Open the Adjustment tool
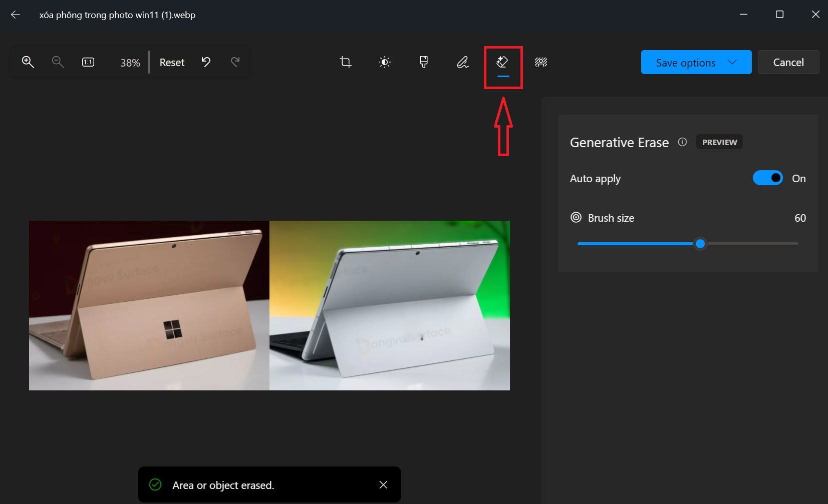 [x=384, y=62]
